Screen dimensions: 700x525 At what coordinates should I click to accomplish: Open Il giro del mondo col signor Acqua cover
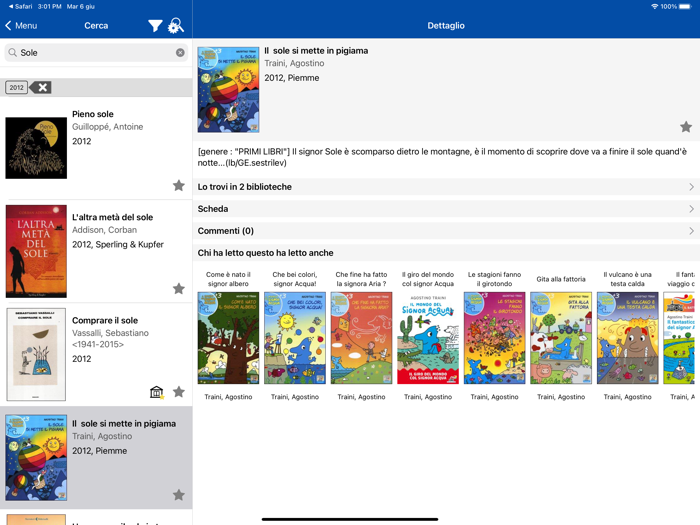428,338
